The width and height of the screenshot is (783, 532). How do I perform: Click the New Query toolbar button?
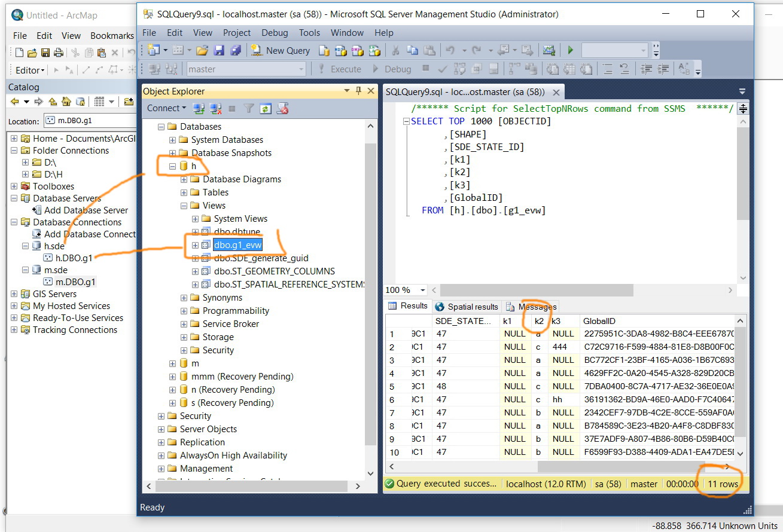(x=280, y=50)
